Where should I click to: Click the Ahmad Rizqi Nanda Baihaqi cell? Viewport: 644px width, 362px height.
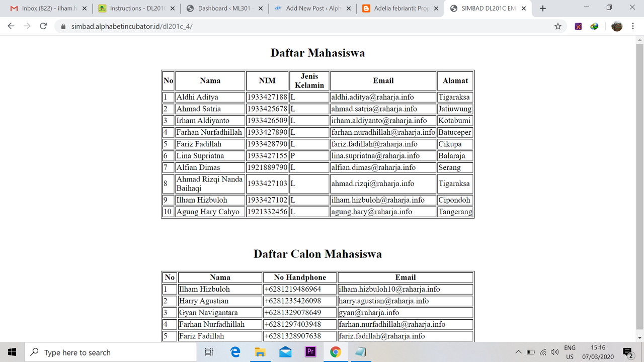pos(210,184)
